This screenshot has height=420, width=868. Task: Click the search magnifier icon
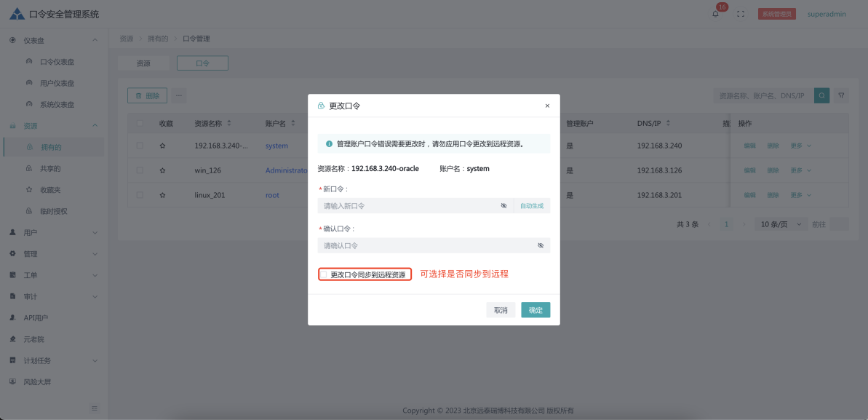[821, 95]
